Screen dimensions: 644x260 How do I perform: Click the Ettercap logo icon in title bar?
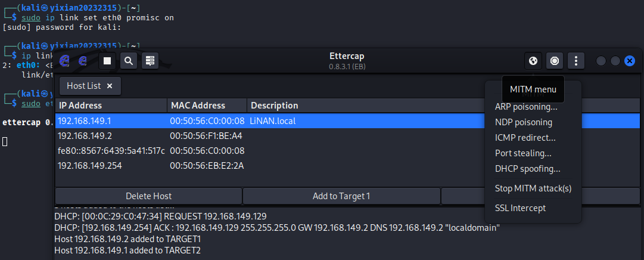click(65, 60)
